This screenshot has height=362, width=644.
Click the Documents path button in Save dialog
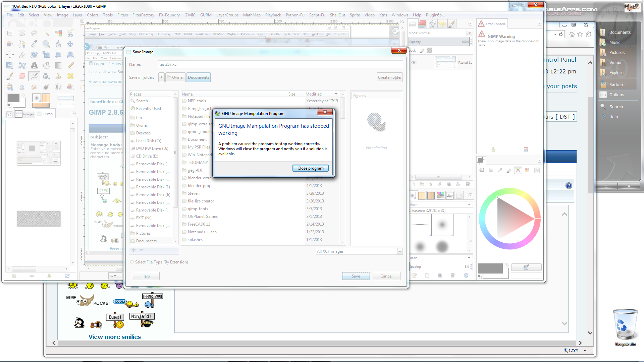tap(199, 77)
